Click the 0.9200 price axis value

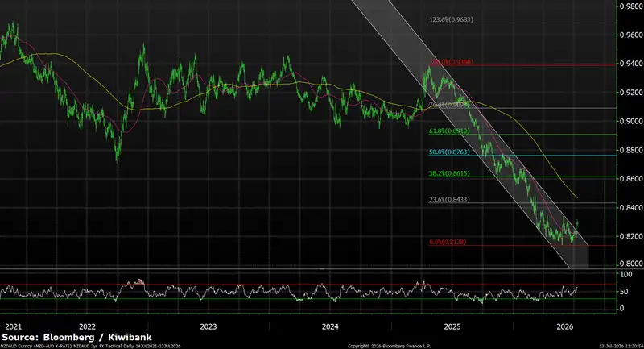click(631, 93)
